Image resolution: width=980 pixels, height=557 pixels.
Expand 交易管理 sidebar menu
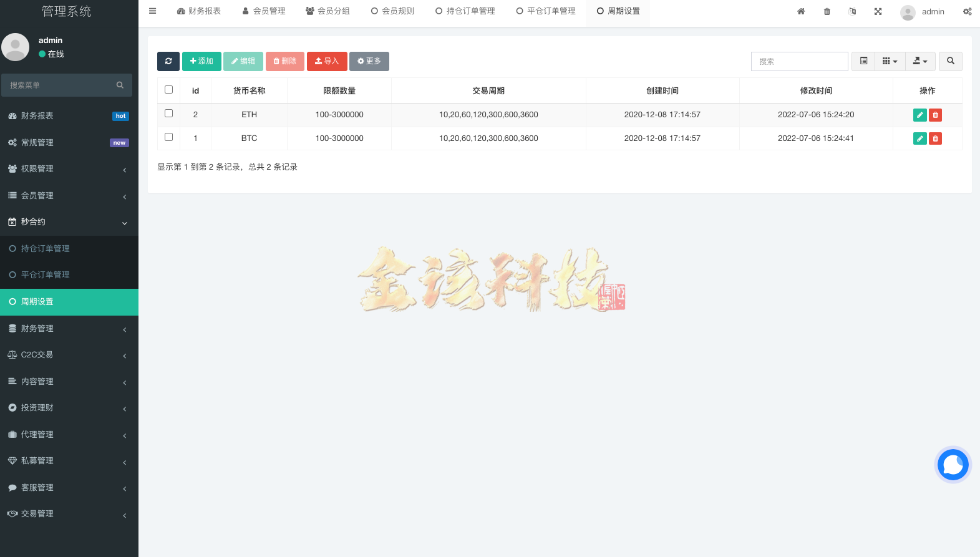coord(69,514)
